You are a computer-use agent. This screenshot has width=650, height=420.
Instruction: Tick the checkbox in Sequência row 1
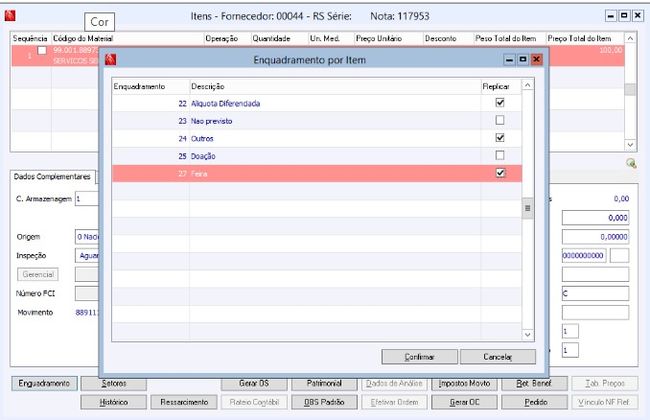coord(42,51)
